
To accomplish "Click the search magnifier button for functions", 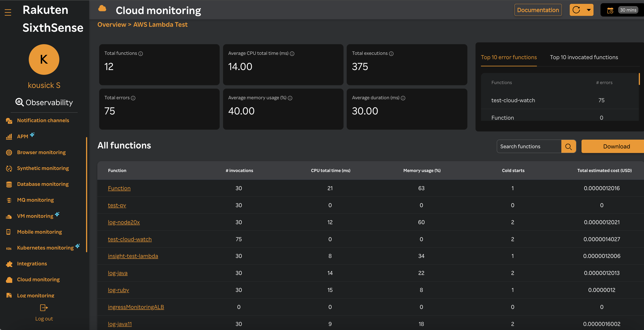I will click(569, 146).
